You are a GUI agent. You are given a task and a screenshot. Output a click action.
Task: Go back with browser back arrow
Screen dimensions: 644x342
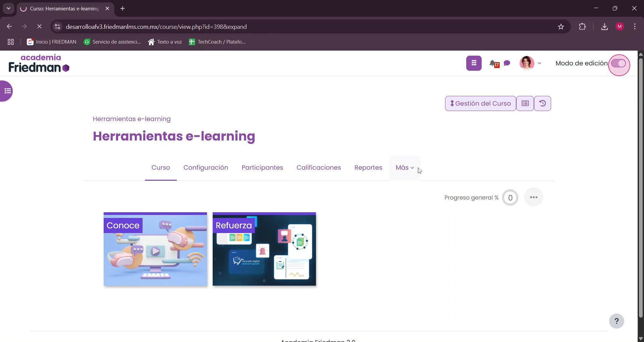point(9,26)
